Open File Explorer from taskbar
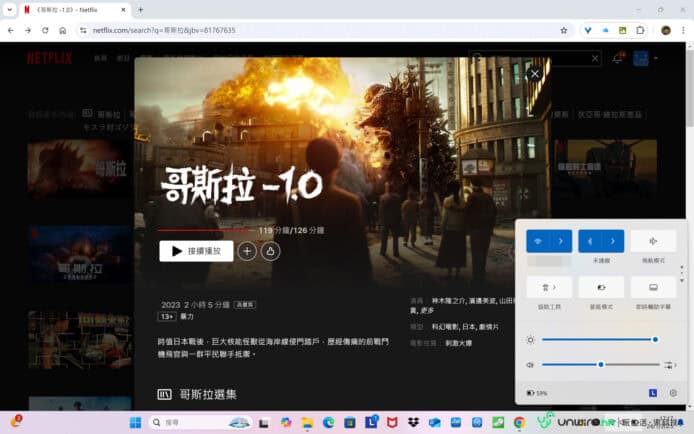Image resolution: width=694 pixels, height=434 pixels. (x=307, y=423)
